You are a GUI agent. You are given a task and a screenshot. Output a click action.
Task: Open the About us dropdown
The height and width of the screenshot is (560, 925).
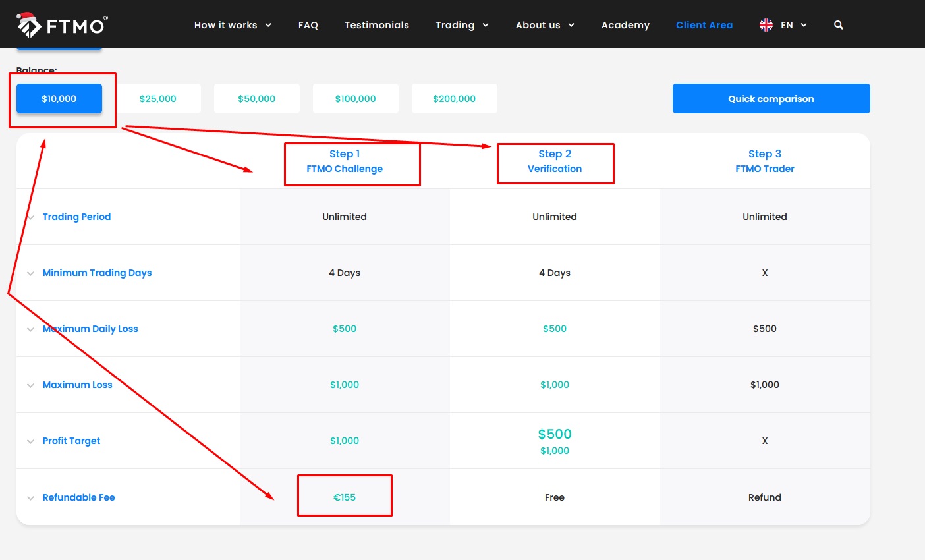(x=545, y=25)
